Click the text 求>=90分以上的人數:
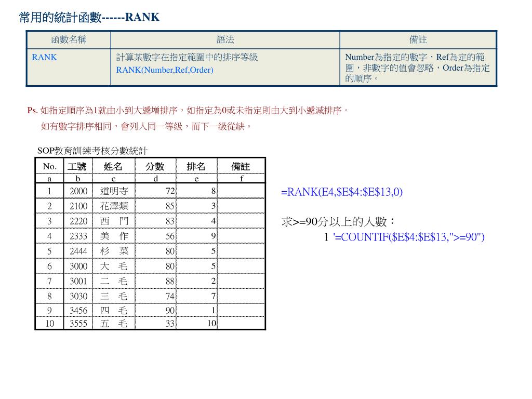The width and height of the screenshot is (532, 399). [x=339, y=221]
